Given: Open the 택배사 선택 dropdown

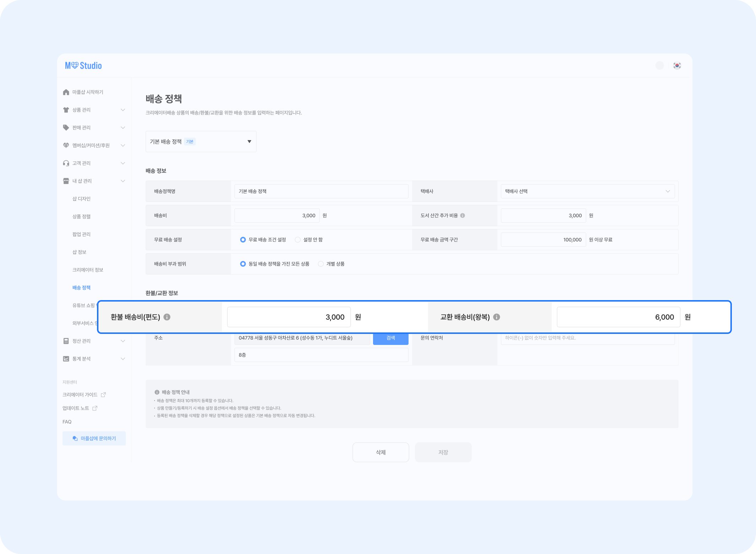Looking at the screenshot, I should (587, 191).
